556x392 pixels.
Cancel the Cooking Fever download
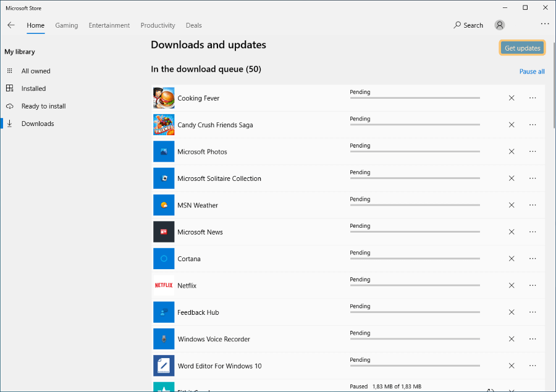512,98
